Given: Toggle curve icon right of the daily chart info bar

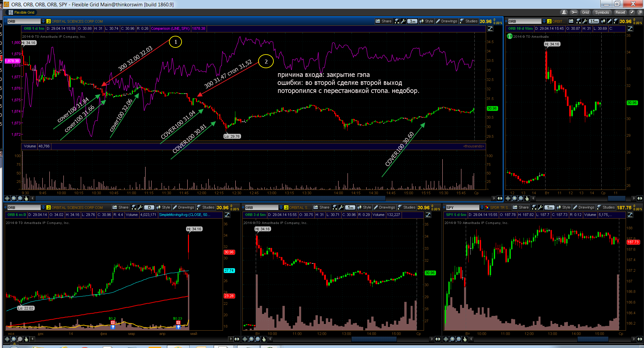Looking at the screenshot, I should click(227, 215).
